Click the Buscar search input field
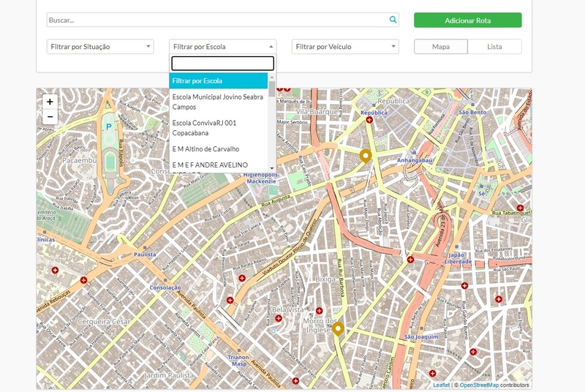The width and height of the screenshot is (585, 392). 217,20
